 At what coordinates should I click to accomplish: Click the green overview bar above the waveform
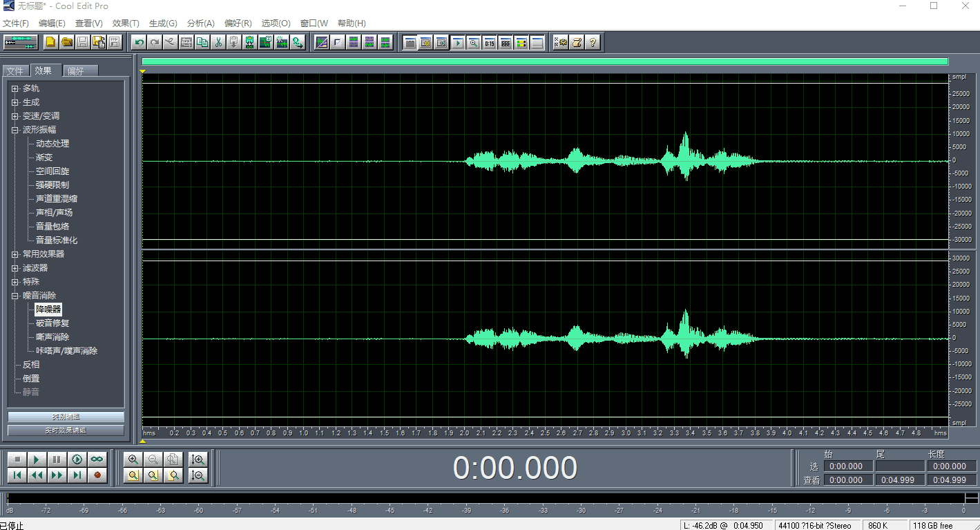click(545, 61)
